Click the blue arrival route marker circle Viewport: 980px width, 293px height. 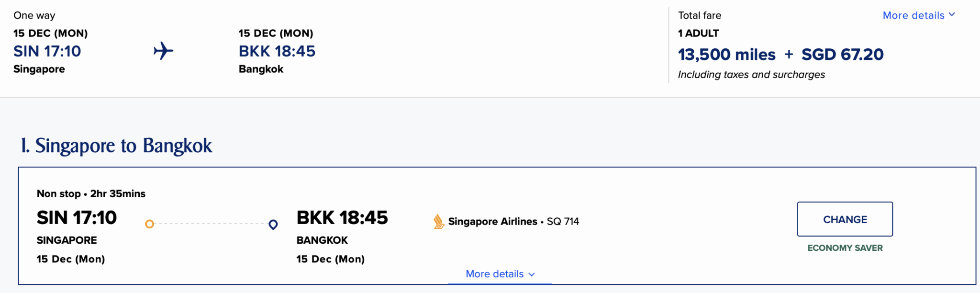273,224
